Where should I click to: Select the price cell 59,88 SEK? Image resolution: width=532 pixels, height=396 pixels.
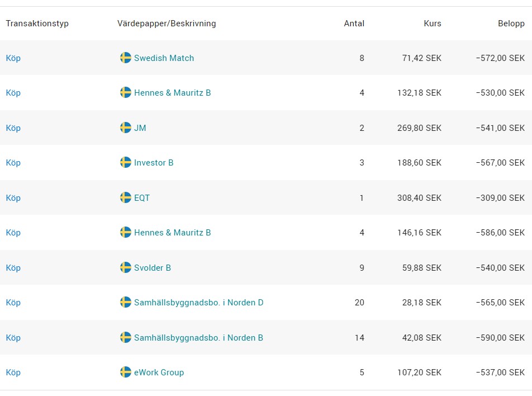pyautogui.click(x=422, y=268)
